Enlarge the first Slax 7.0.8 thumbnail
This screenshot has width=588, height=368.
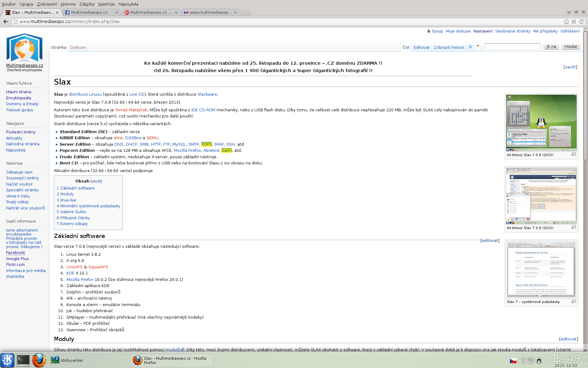pyautogui.click(x=574, y=155)
